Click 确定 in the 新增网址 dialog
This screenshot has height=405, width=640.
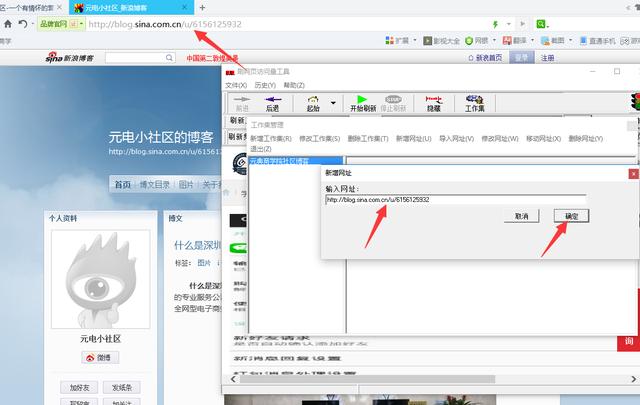click(x=571, y=216)
